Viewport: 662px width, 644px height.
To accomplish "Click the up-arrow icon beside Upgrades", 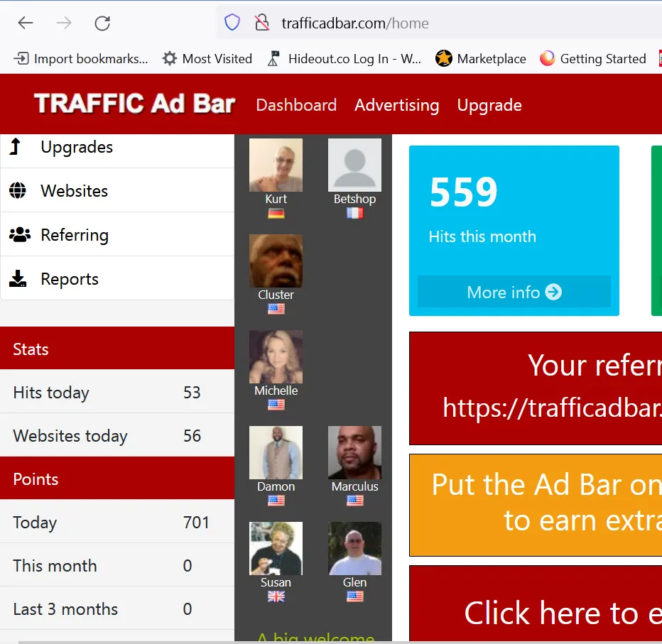I will [15, 146].
